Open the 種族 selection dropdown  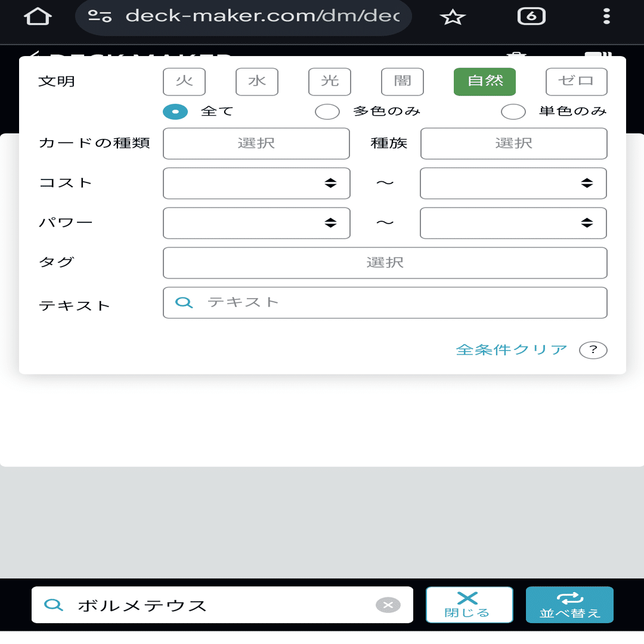(x=513, y=143)
